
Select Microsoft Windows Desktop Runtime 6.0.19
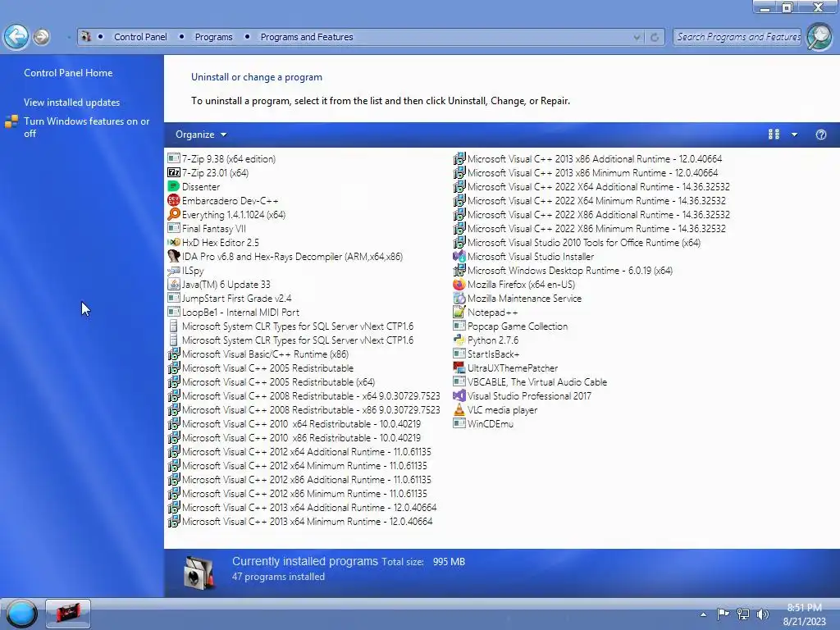[563, 270]
